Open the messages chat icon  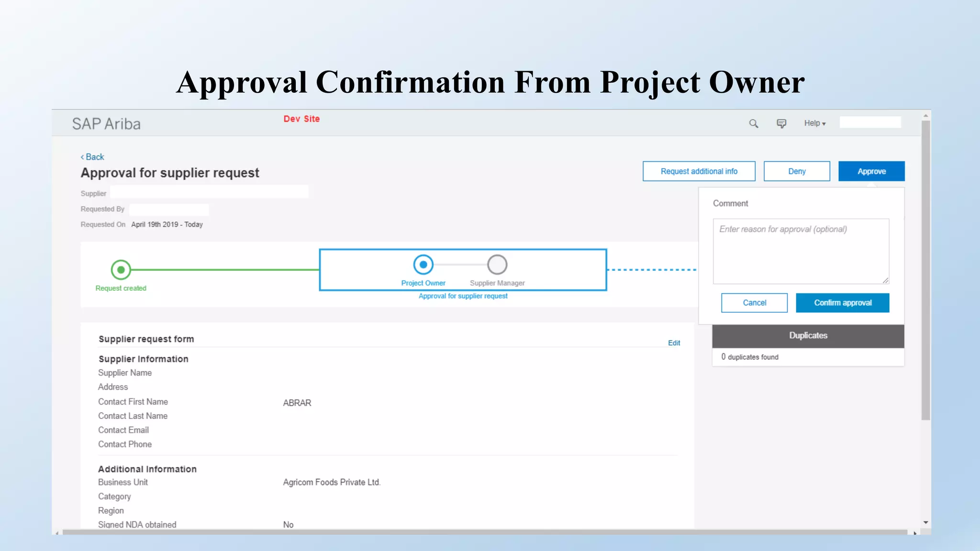[x=781, y=124]
